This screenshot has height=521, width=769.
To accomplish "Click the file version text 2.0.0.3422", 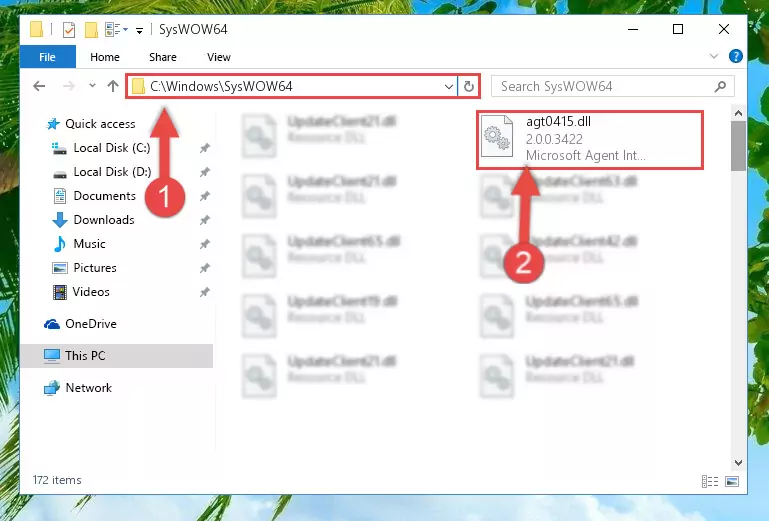I will tap(554, 139).
